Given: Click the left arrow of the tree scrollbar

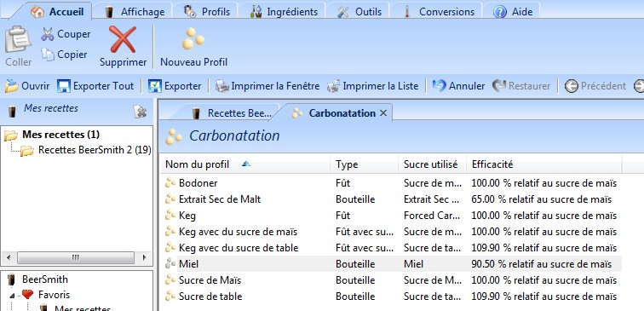Looking at the screenshot, I should point(9,257).
